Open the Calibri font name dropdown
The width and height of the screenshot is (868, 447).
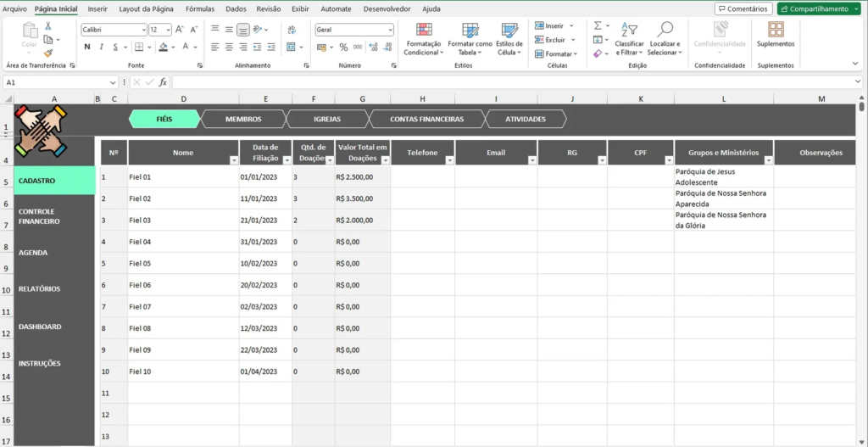click(x=142, y=30)
